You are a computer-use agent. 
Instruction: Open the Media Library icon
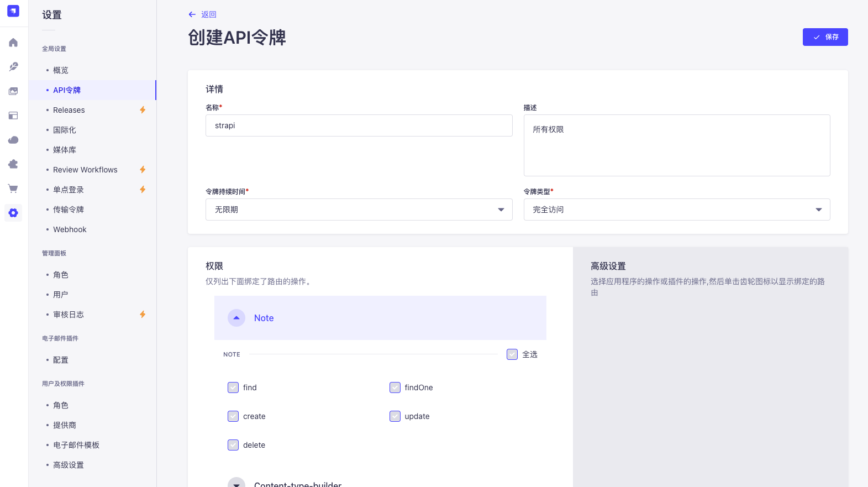click(13, 91)
